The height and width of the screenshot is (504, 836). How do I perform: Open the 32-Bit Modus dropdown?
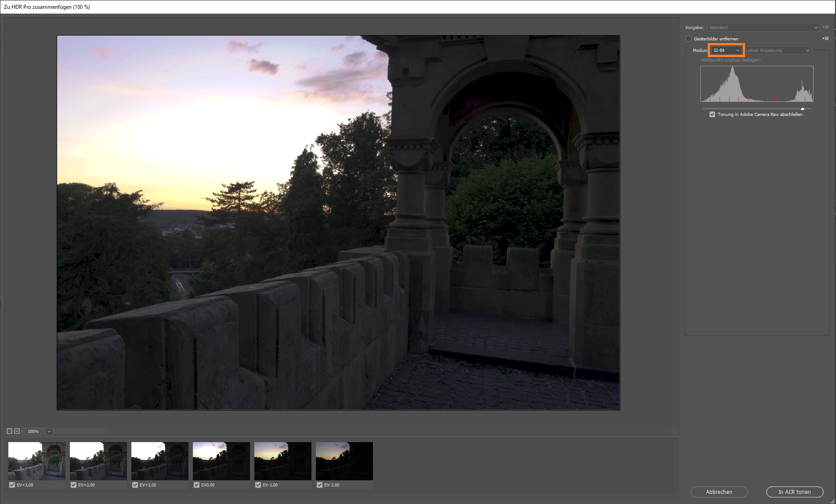pos(726,50)
